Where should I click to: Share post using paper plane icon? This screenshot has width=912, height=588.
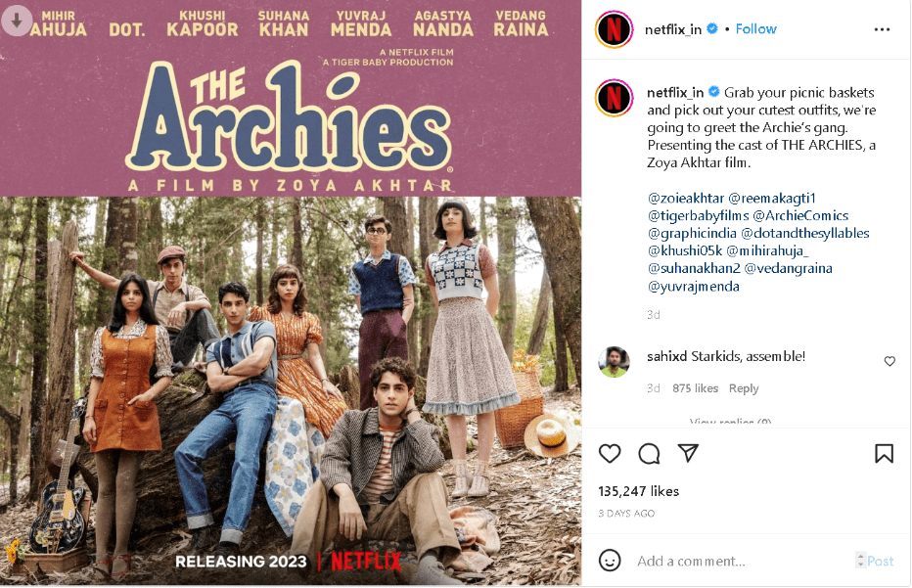[688, 453]
